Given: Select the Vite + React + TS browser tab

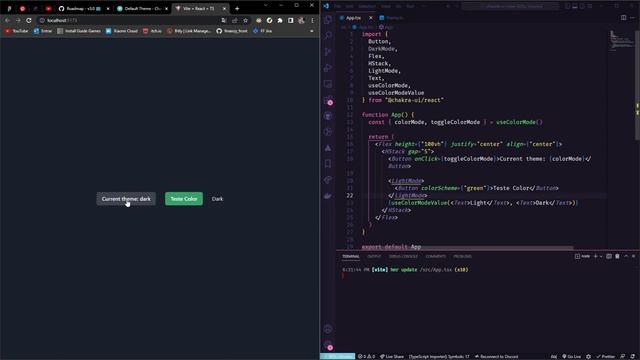Looking at the screenshot, I should point(200,8).
